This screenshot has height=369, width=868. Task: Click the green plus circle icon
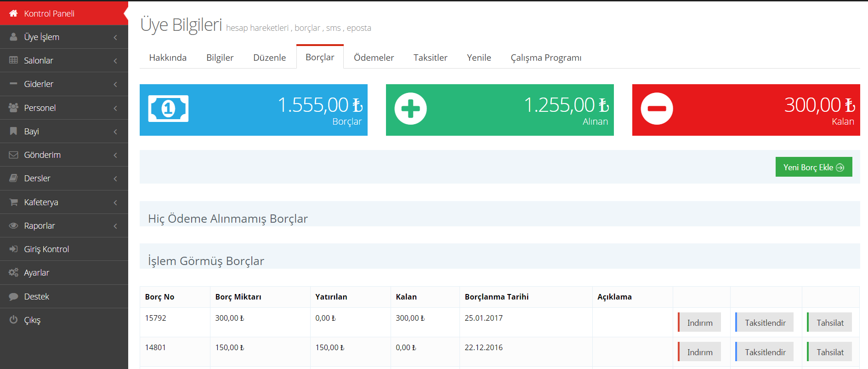coord(410,109)
